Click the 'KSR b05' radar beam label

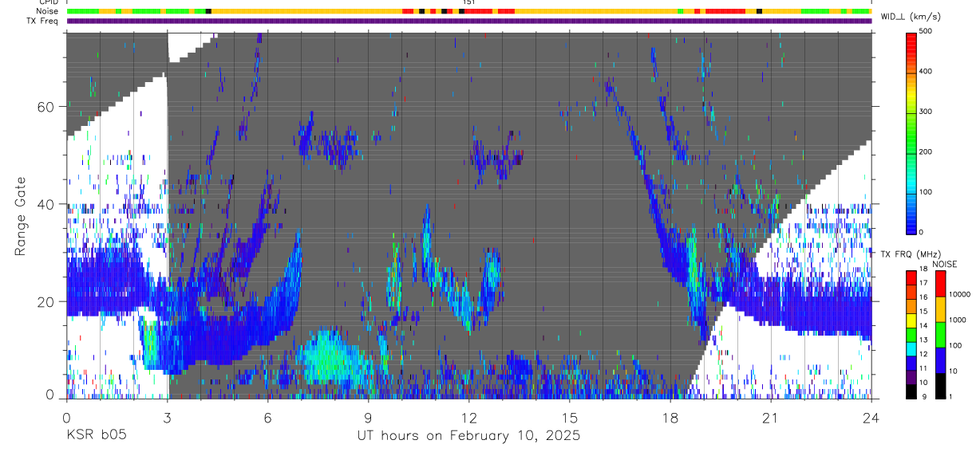pyautogui.click(x=96, y=436)
